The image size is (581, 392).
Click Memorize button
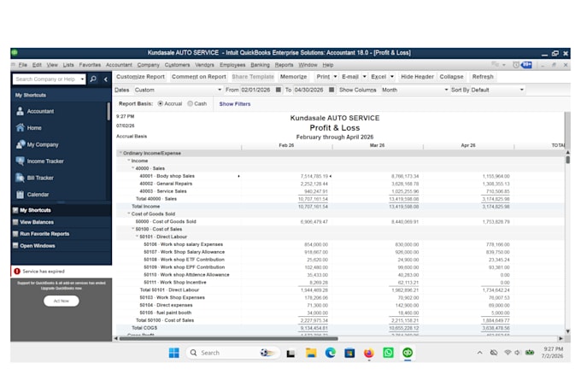pos(293,77)
